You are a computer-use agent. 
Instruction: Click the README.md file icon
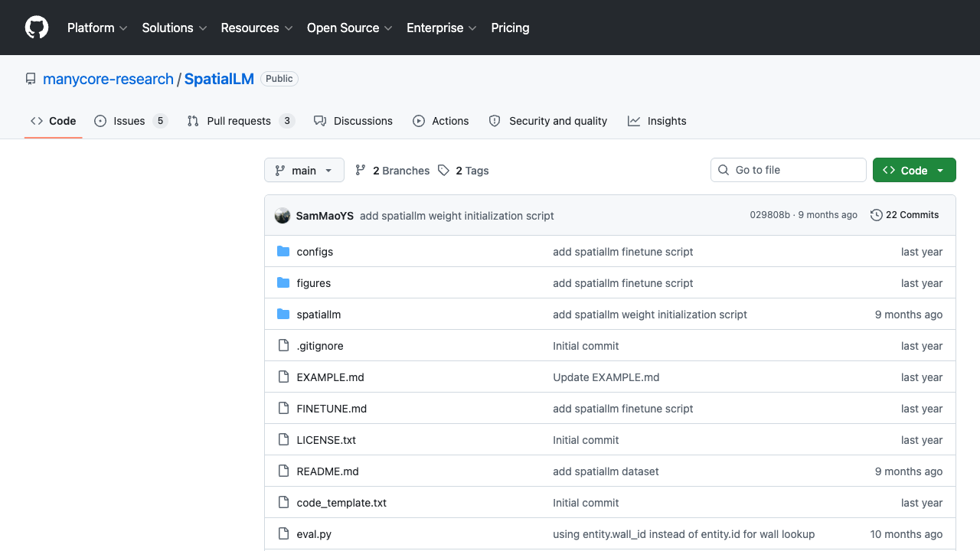pyautogui.click(x=283, y=471)
